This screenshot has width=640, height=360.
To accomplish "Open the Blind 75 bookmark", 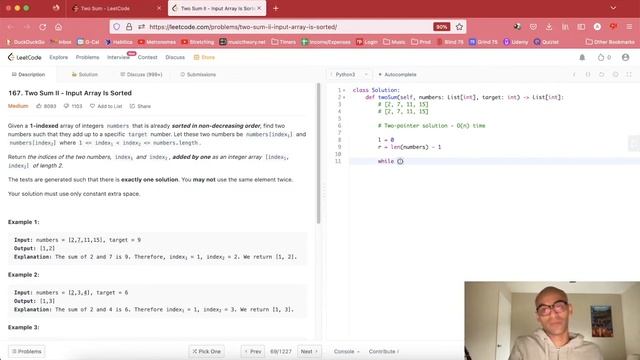I will [450, 42].
